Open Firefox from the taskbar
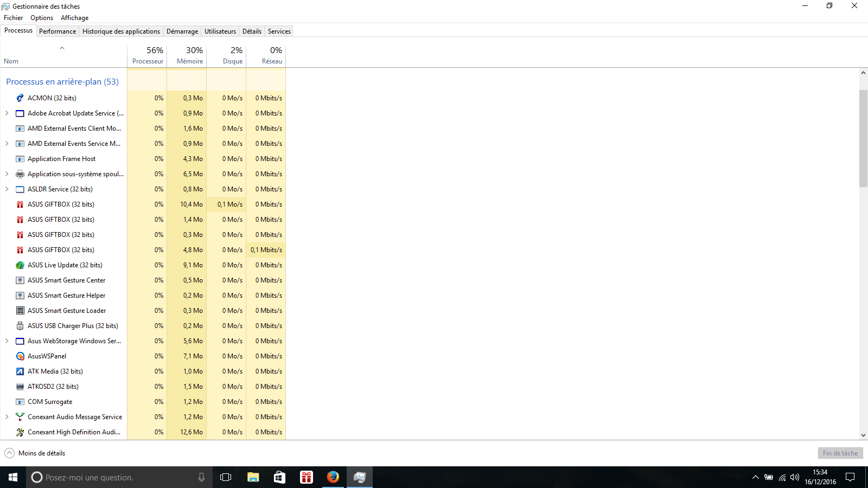 coord(333,477)
